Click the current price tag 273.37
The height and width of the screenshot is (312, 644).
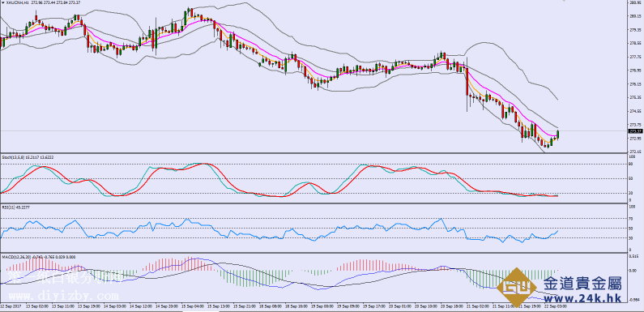(635, 131)
